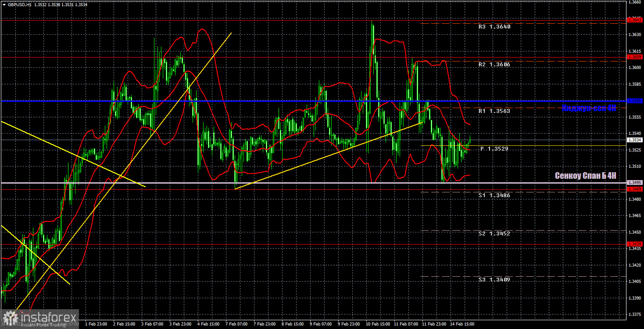
Task: Click the 1.3630 price axis value
Action: click(635, 34)
